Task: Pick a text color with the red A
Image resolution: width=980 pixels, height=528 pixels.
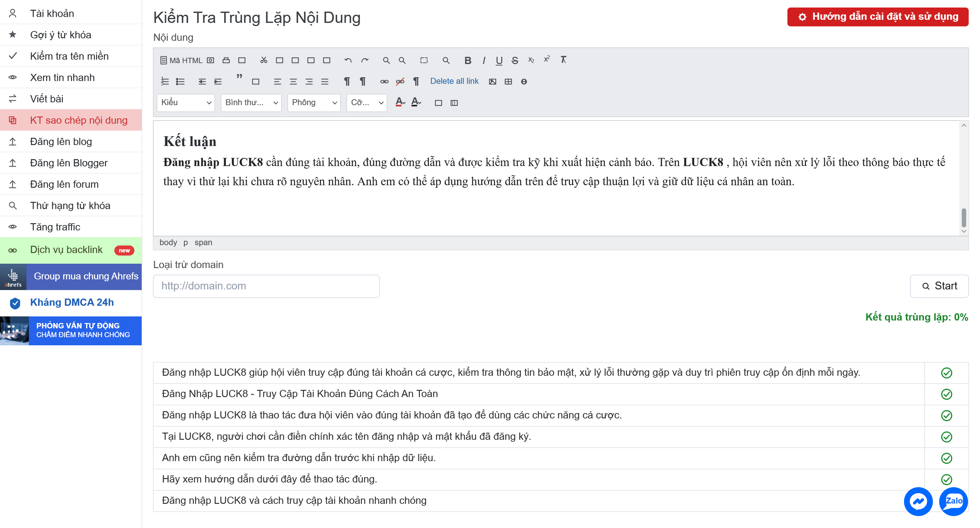Action: tap(400, 102)
